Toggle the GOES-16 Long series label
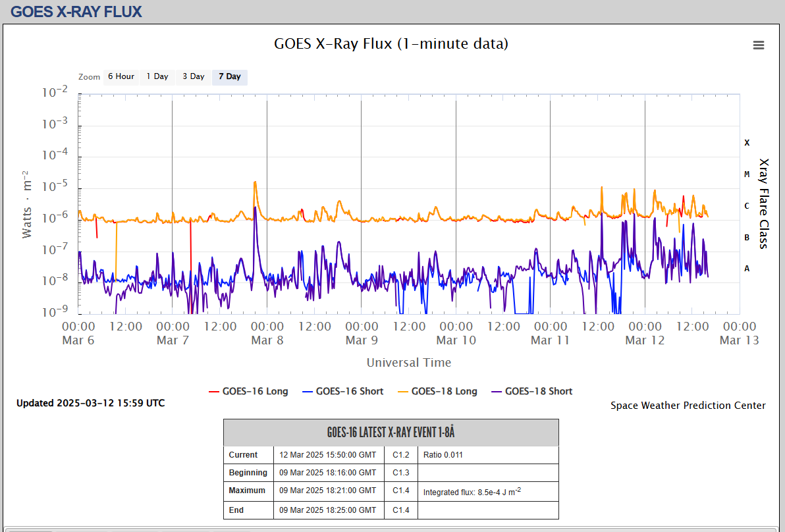This screenshot has height=532, width=785. (255, 391)
